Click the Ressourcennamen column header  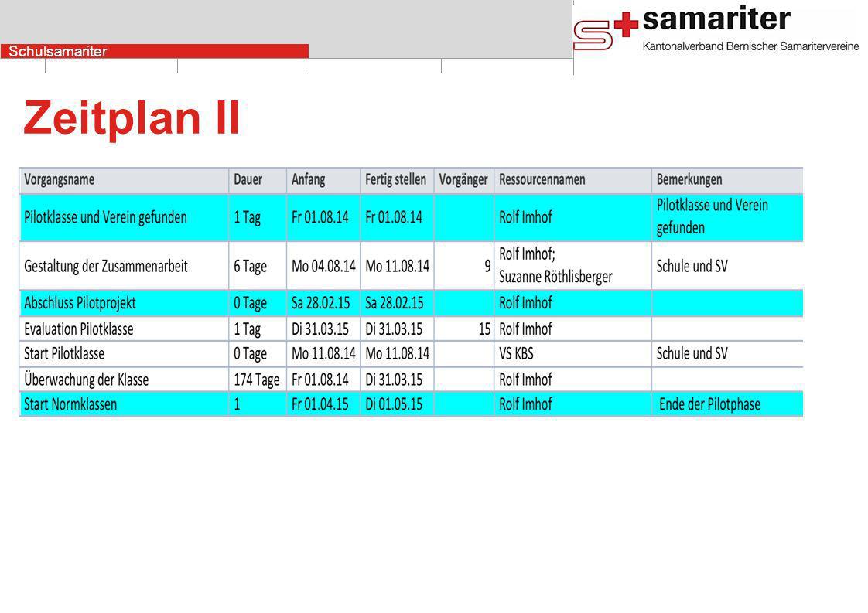[x=573, y=180]
